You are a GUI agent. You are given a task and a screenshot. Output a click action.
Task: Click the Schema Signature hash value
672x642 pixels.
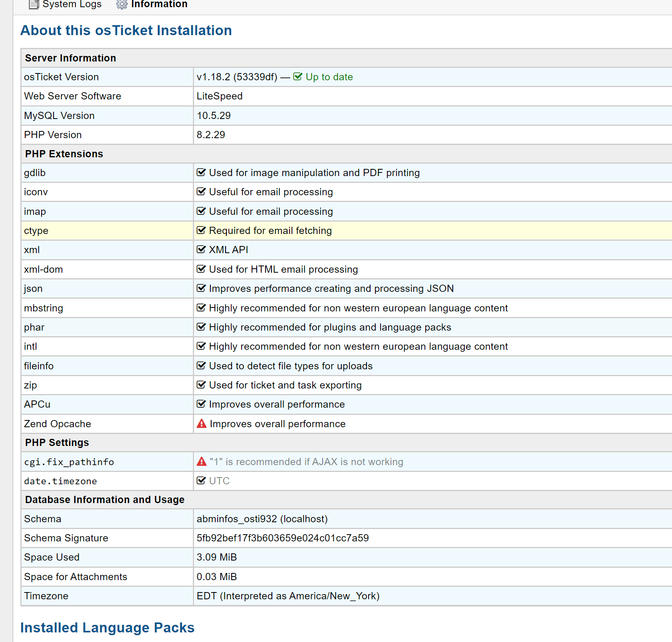tap(283, 538)
